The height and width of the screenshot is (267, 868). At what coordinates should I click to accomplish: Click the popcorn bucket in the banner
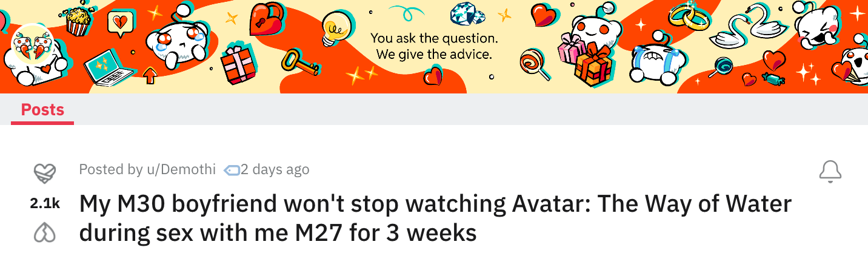(78, 19)
